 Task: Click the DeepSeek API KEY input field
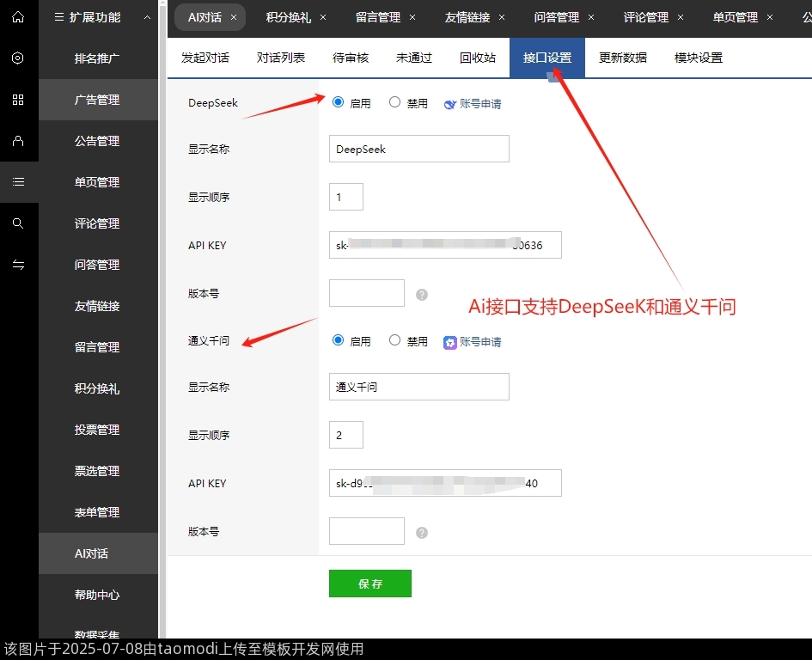[x=444, y=245]
